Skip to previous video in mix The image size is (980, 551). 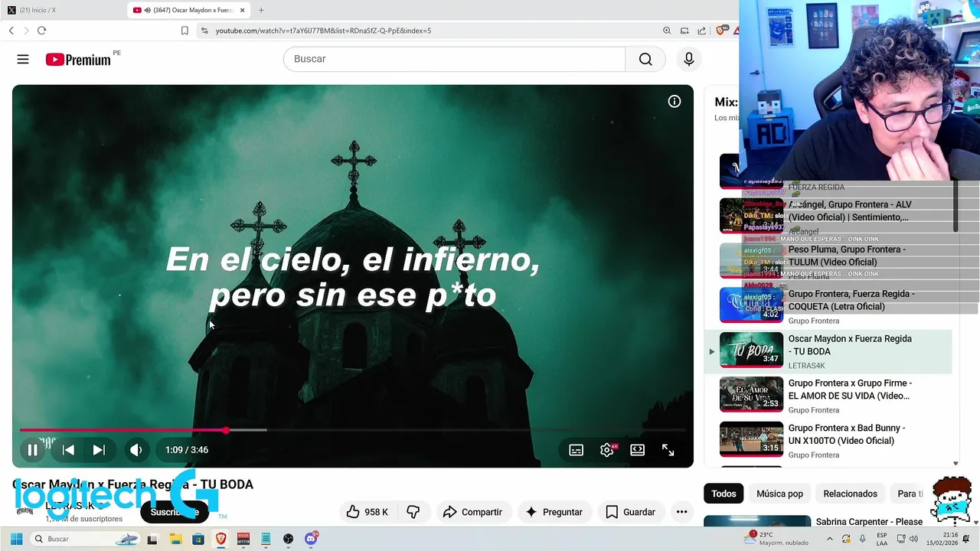(68, 450)
